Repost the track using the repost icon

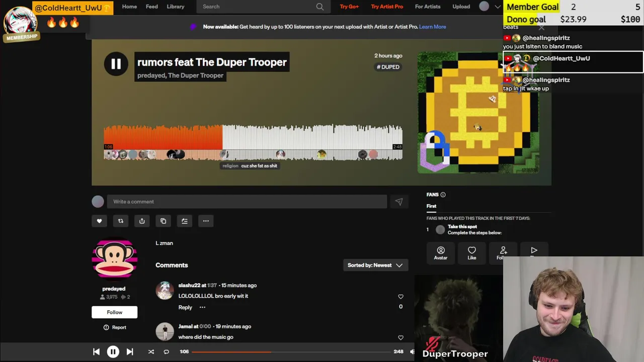121,221
